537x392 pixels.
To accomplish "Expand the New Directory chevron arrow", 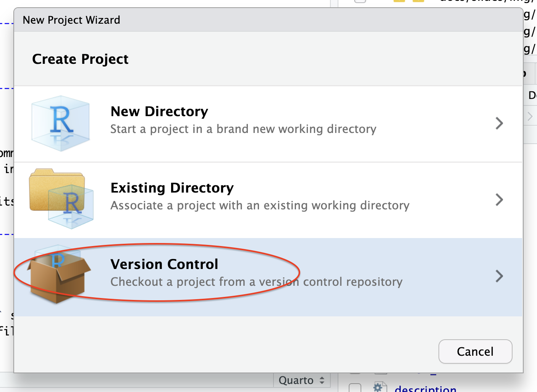I will pos(499,123).
